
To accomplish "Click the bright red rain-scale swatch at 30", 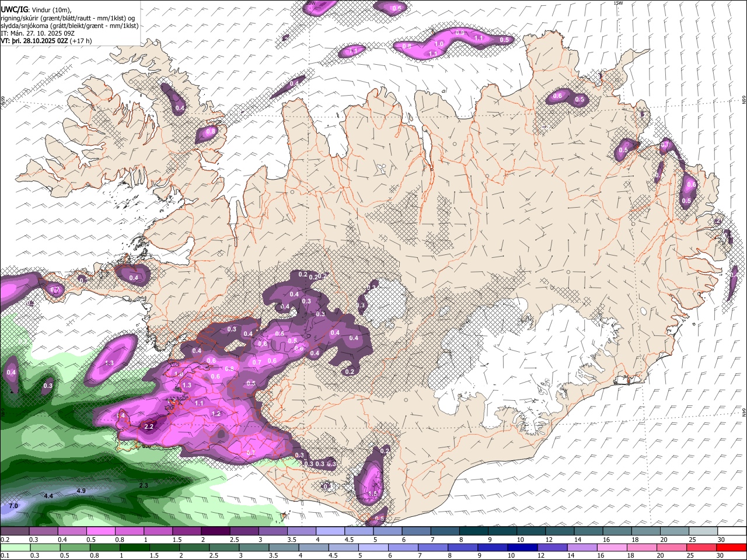I will tap(731, 547).
